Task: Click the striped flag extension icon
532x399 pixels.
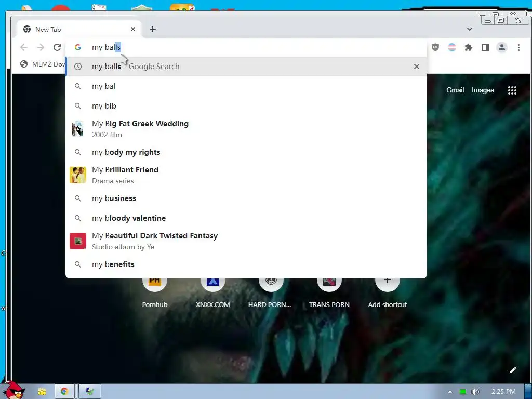Action: click(452, 47)
